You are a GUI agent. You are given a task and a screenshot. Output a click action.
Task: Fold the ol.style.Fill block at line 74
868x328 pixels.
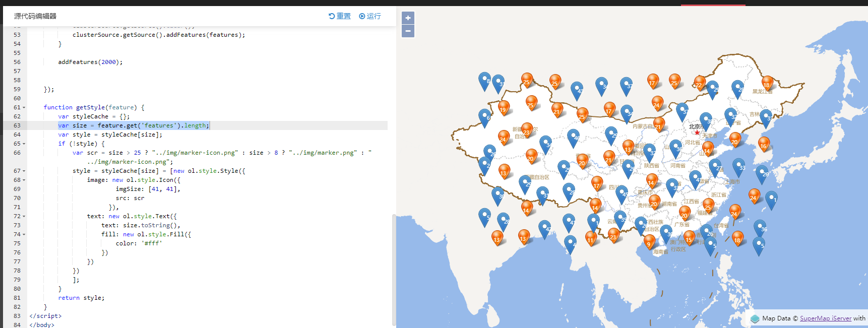24,234
